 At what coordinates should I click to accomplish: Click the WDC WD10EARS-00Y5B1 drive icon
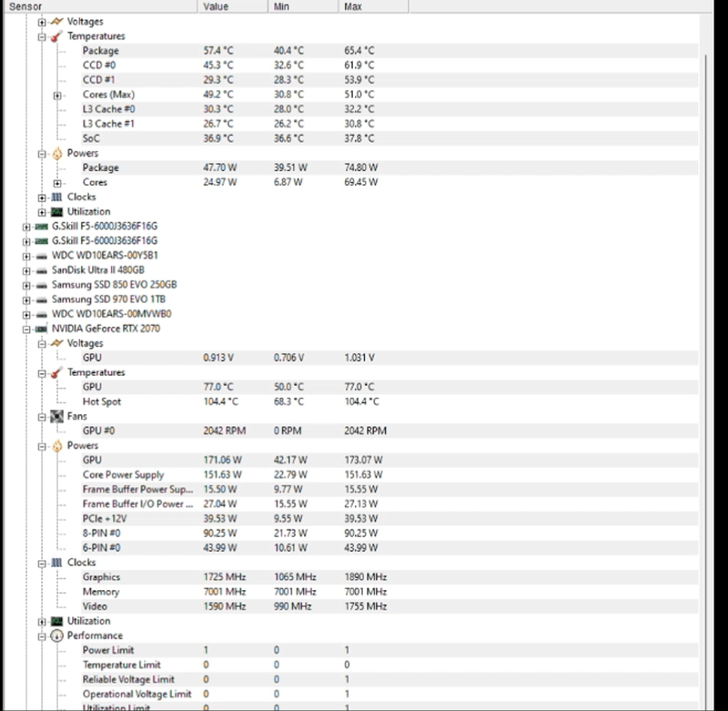point(41,256)
